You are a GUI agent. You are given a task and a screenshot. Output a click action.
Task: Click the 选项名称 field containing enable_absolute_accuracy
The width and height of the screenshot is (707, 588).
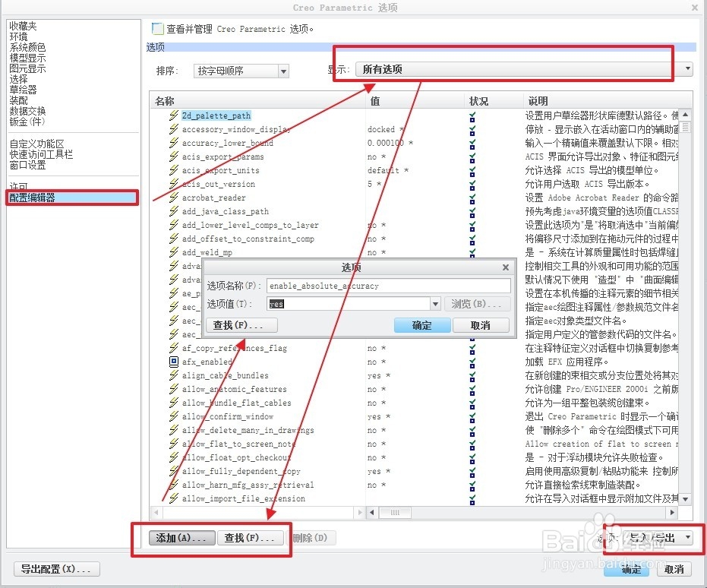389,286
